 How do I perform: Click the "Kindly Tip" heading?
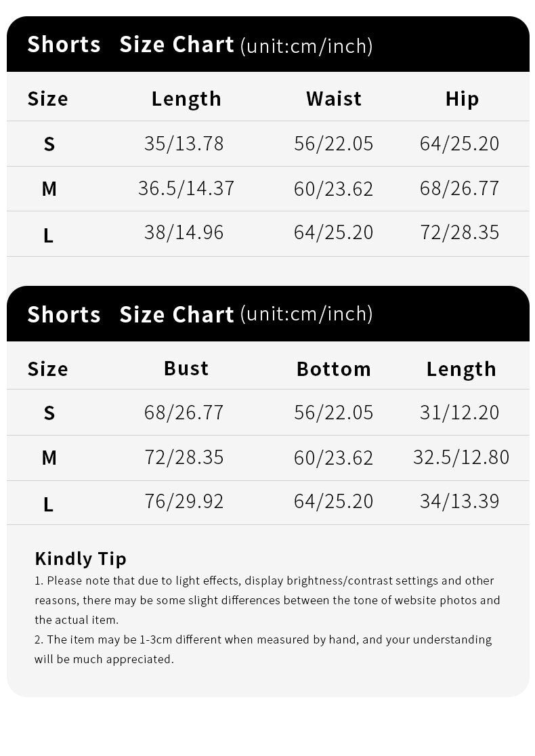pyautogui.click(x=81, y=558)
